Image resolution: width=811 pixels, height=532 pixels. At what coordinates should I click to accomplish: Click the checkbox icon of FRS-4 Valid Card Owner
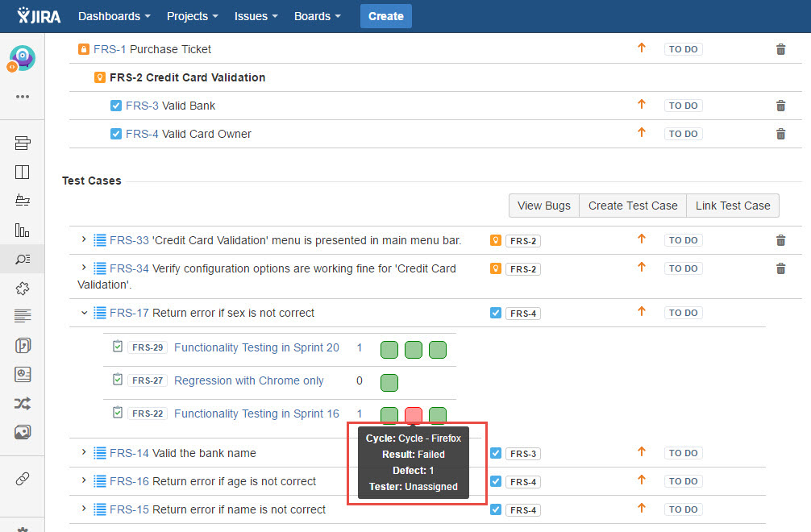(116, 134)
